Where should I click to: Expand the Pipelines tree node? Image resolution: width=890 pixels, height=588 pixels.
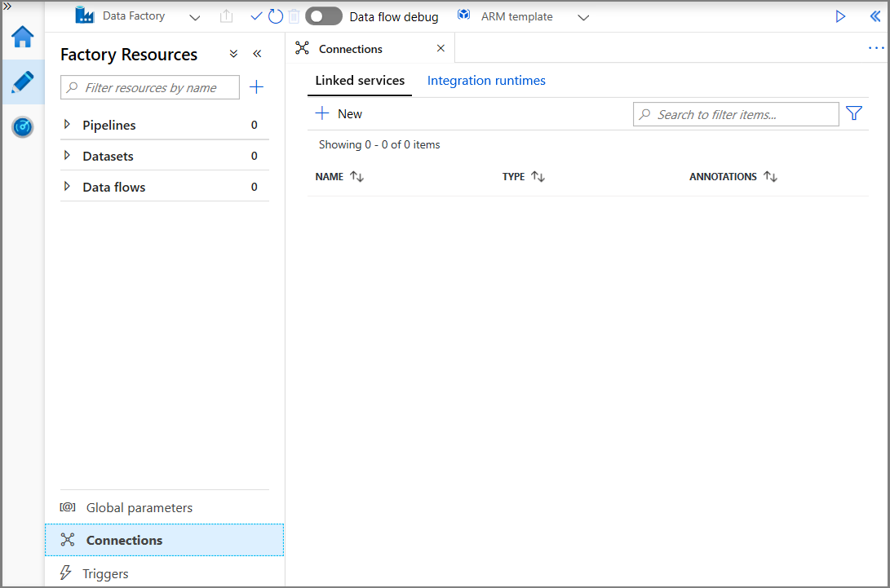pyautogui.click(x=67, y=125)
